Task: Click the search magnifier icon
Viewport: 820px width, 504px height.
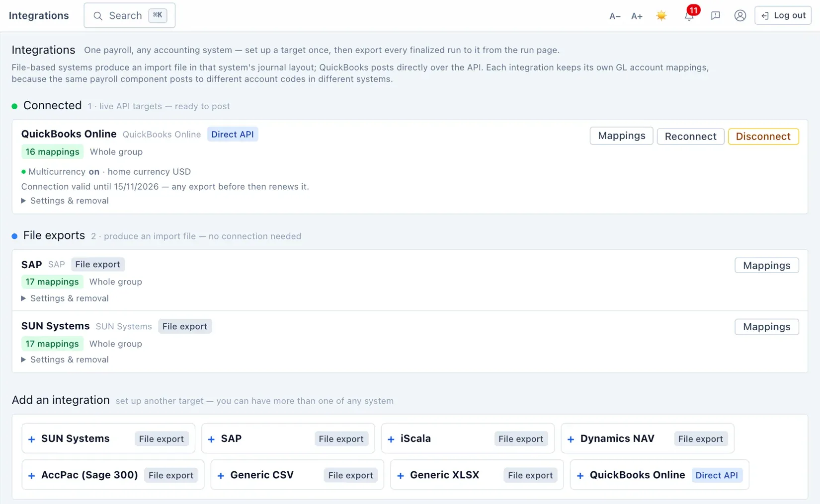Action: click(98, 16)
